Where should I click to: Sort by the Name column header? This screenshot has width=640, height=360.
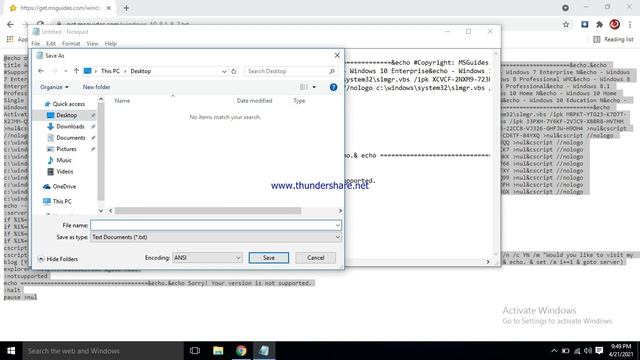click(122, 101)
